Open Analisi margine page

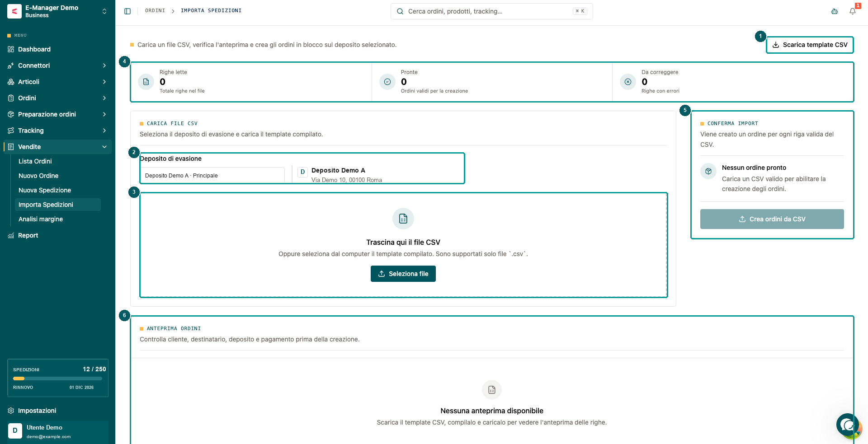coord(58,219)
